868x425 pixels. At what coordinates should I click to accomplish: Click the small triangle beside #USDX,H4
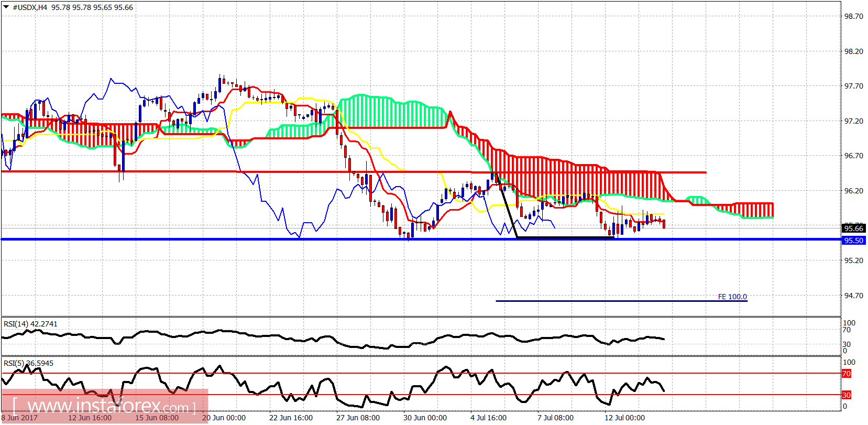[6, 7]
